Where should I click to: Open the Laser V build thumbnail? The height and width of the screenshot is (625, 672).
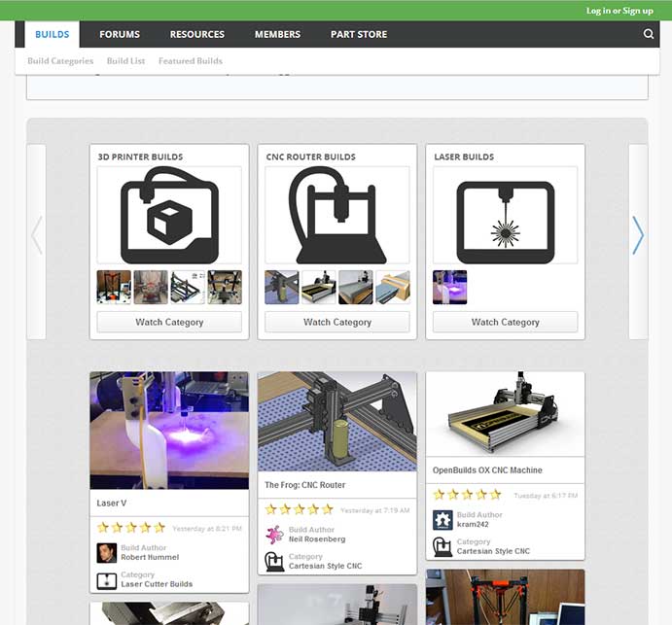click(x=169, y=430)
